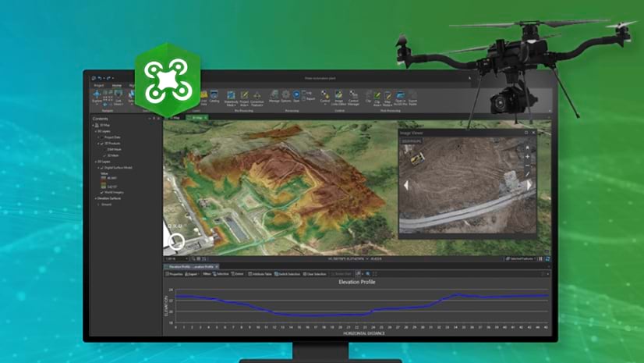This screenshot has width=644, height=363.
Task: Click the Clear Selection button
Action: pyautogui.click(x=314, y=274)
